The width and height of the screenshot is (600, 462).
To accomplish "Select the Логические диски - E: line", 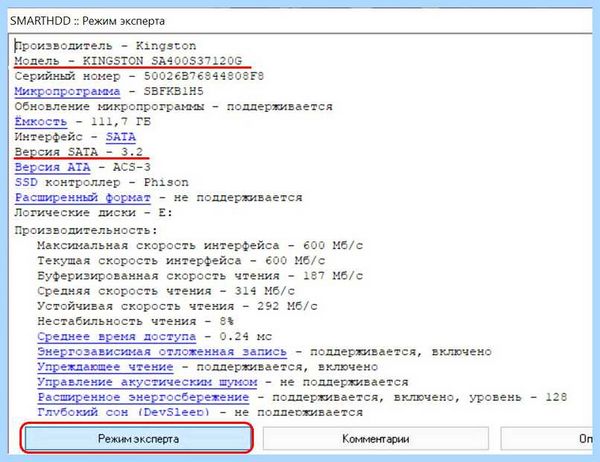I will coord(94,213).
